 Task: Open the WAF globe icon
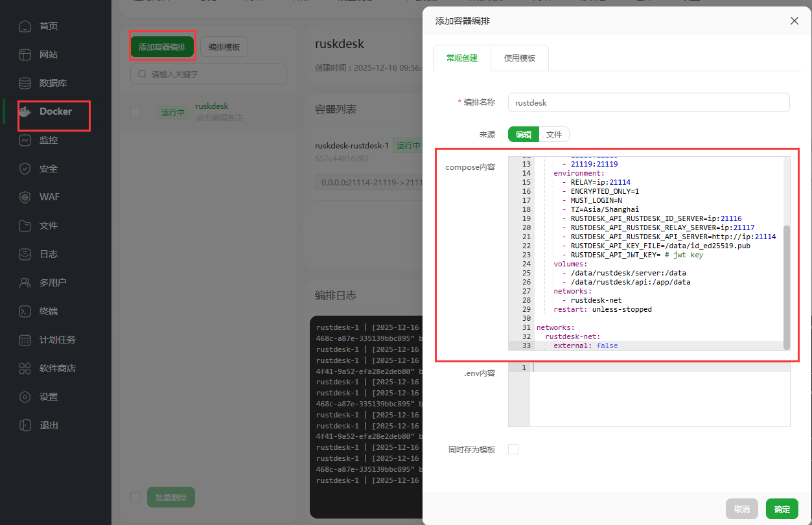25,197
